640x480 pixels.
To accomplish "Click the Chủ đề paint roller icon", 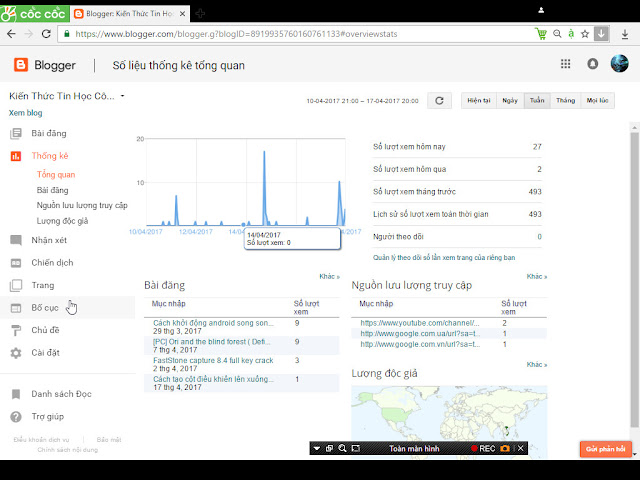I will 16,330.
